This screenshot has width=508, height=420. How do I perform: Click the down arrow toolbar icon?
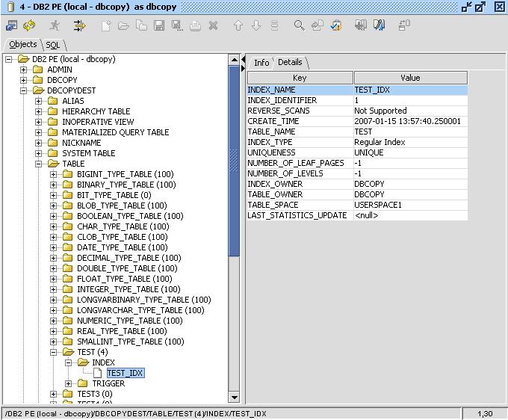[256, 25]
